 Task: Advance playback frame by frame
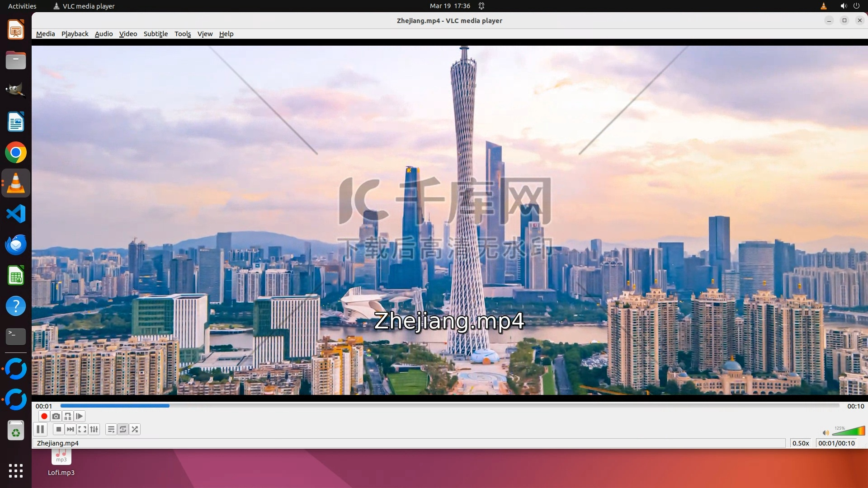tap(80, 416)
